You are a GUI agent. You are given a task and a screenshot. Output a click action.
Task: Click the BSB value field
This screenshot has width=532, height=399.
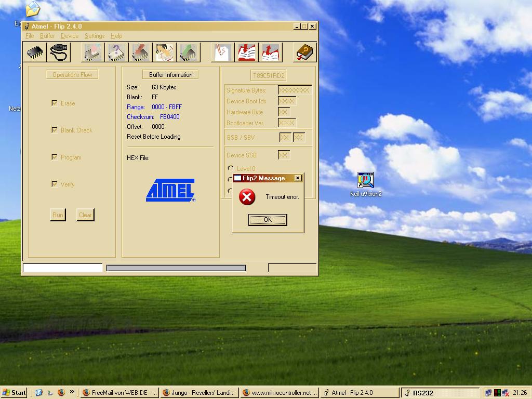[285, 137]
